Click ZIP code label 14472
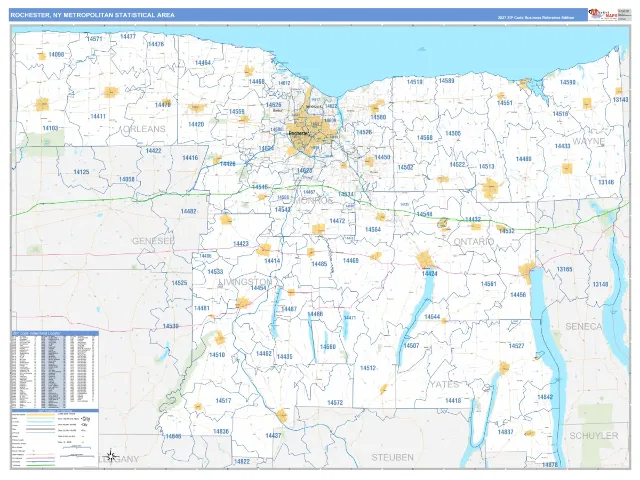The height and width of the screenshot is (480, 640). [337, 221]
